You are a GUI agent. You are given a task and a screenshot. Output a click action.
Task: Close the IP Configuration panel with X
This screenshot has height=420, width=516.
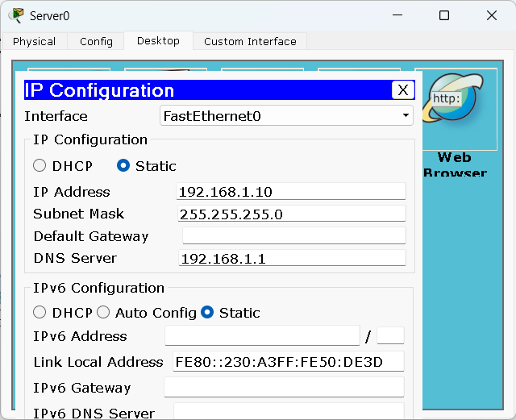403,89
